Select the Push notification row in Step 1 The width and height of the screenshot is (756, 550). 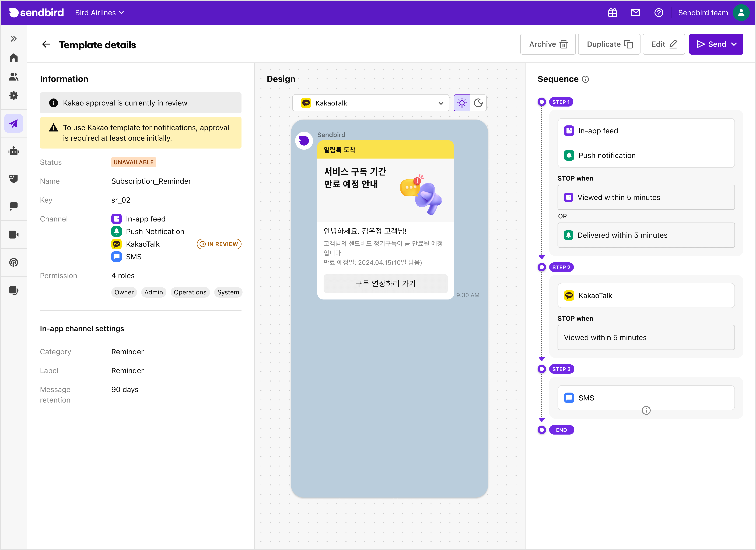646,156
